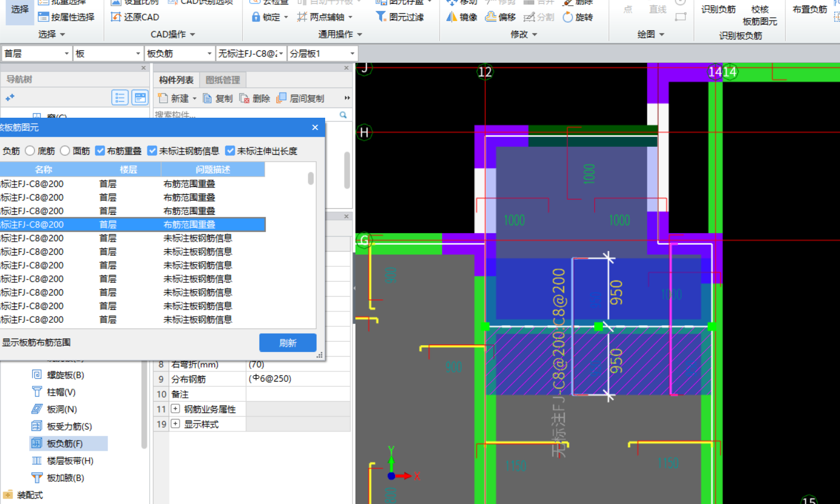Select the 按属性选择 tool
840x504 pixels.
coord(66,17)
